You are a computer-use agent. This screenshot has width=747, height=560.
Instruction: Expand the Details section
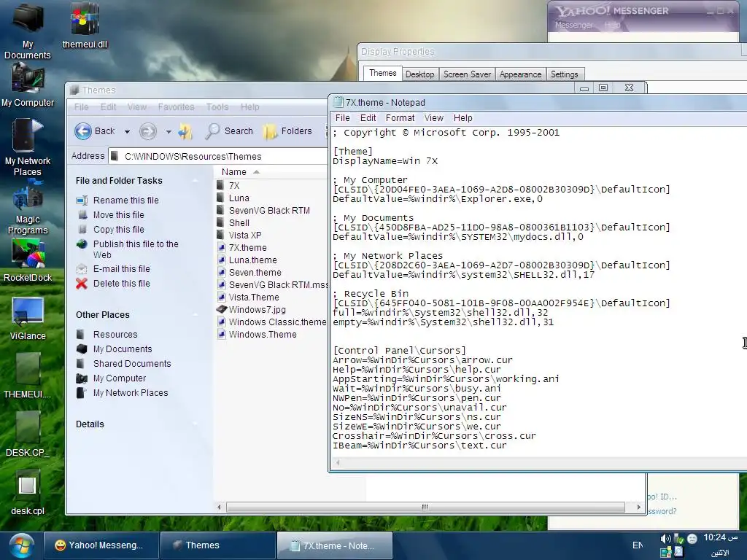pyautogui.click(x=195, y=424)
